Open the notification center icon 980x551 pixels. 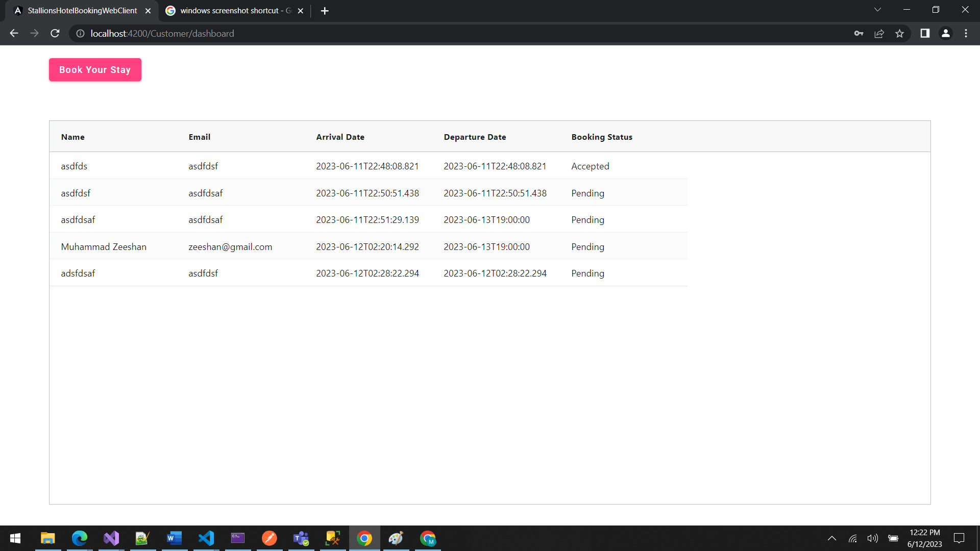point(959,538)
